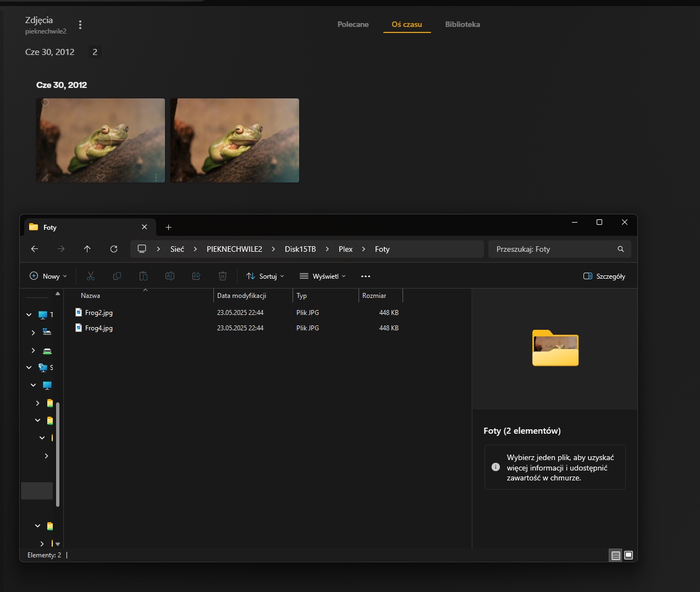The height and width of the screenshot is (592, 700).
Task: Open the second frog photo thumbnail
Action: point(235,140)
